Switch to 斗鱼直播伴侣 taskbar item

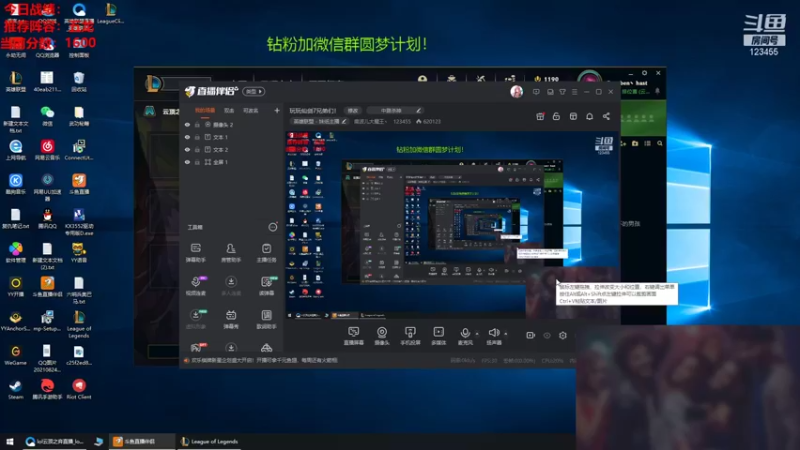click(x=141, y=441)
